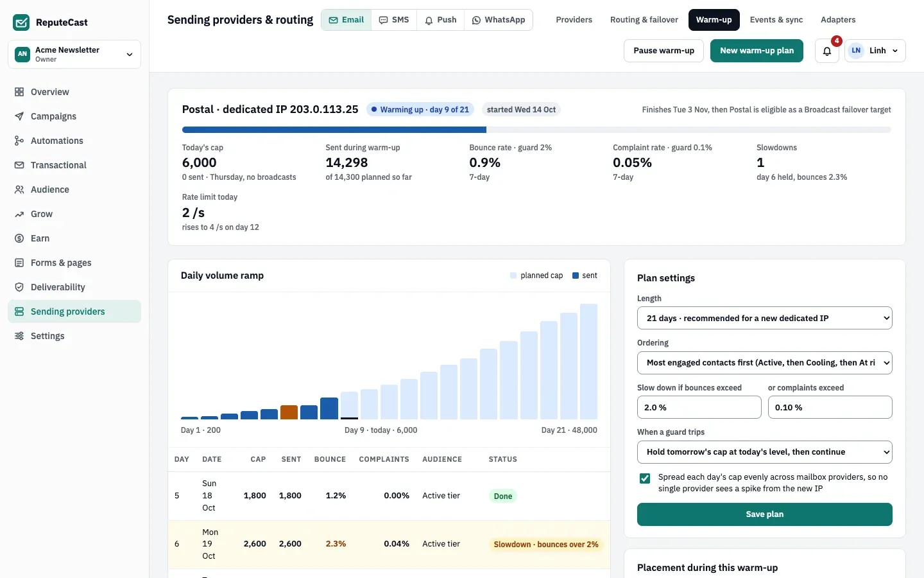This screenshot has width=924, height=578.
Task: Click the warm-up progress bar
Action: coord(536,130)
